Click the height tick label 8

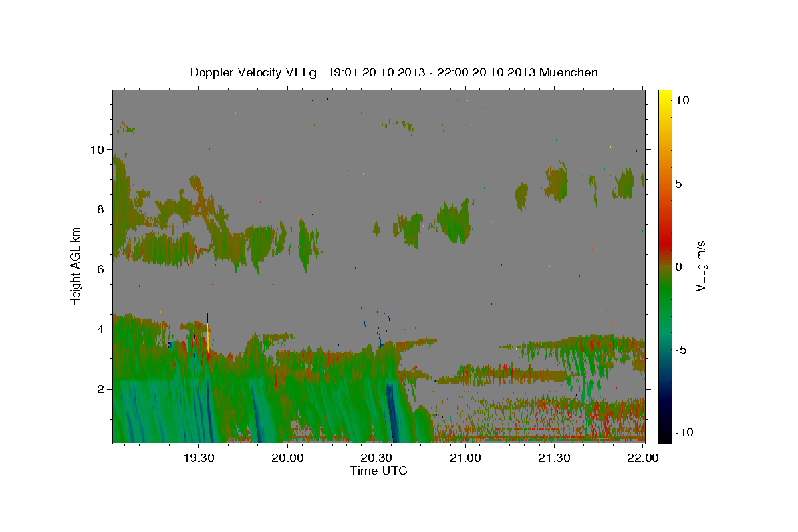click(100, 209)
